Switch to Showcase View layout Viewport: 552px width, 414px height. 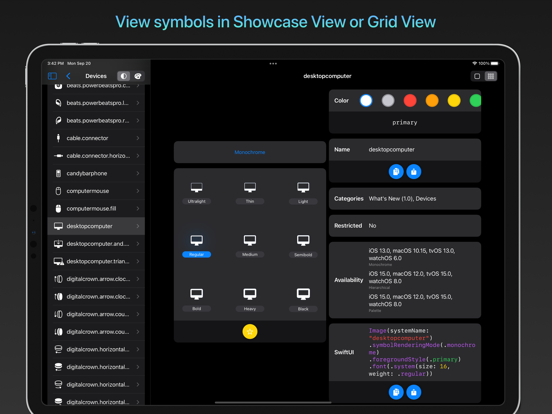[477, 76]
